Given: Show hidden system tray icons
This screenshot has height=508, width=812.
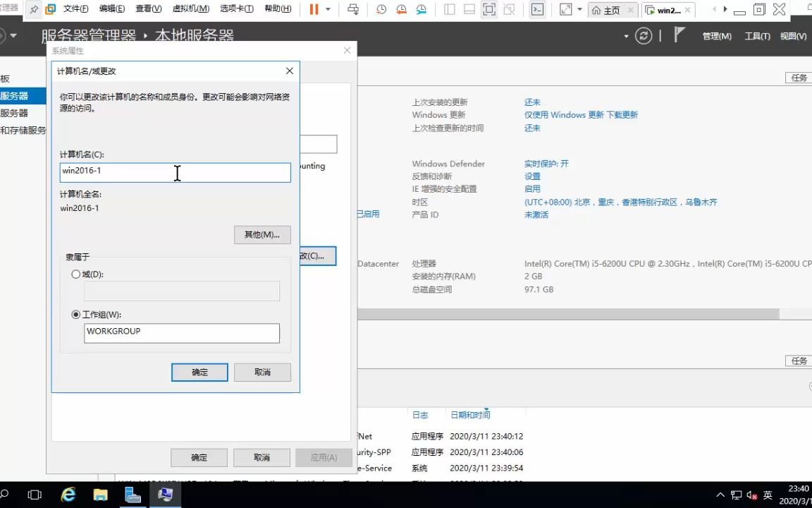Looking at the screenshot, I should [720, 495].
